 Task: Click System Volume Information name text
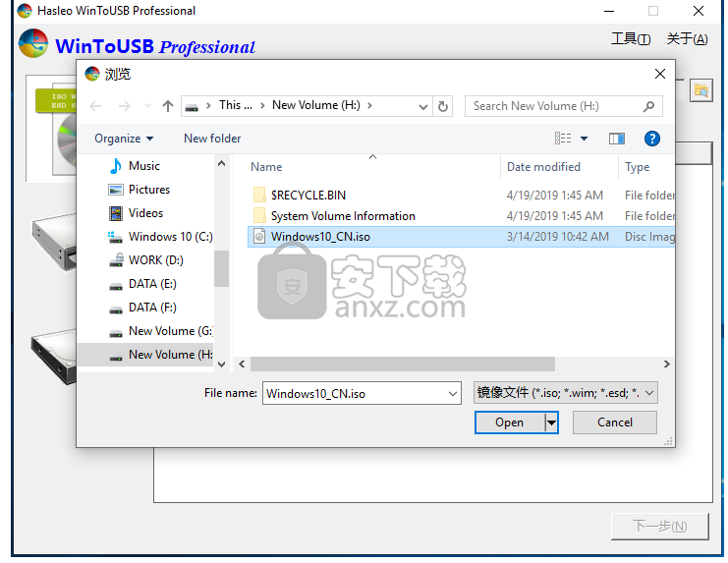343,216
